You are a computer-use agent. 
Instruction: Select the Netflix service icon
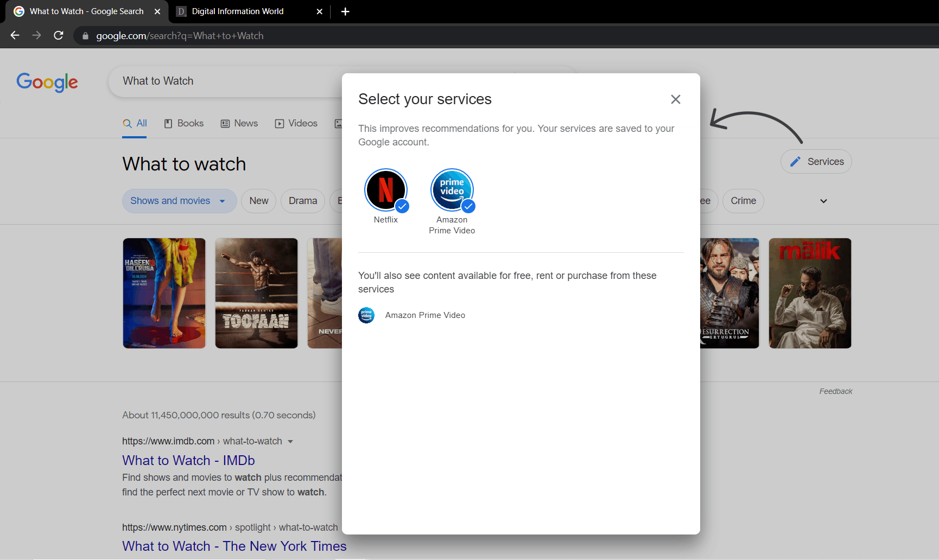click(x=386, y=190)
